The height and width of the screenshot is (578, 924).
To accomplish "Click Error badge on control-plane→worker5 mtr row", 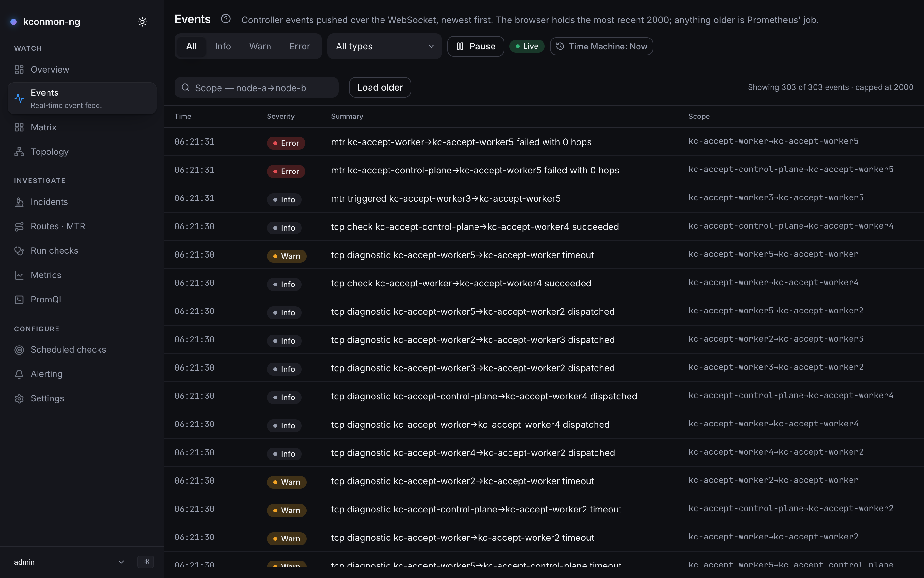I will 286,171.
